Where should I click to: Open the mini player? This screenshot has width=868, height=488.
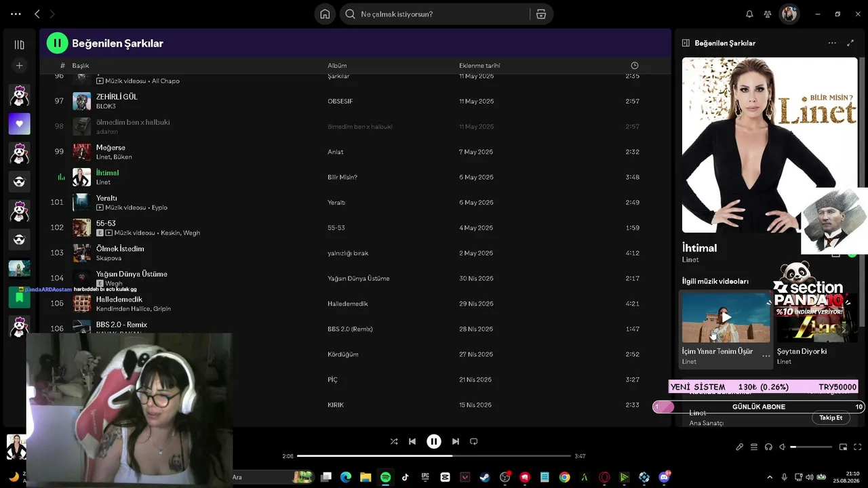tap(843, 447)
